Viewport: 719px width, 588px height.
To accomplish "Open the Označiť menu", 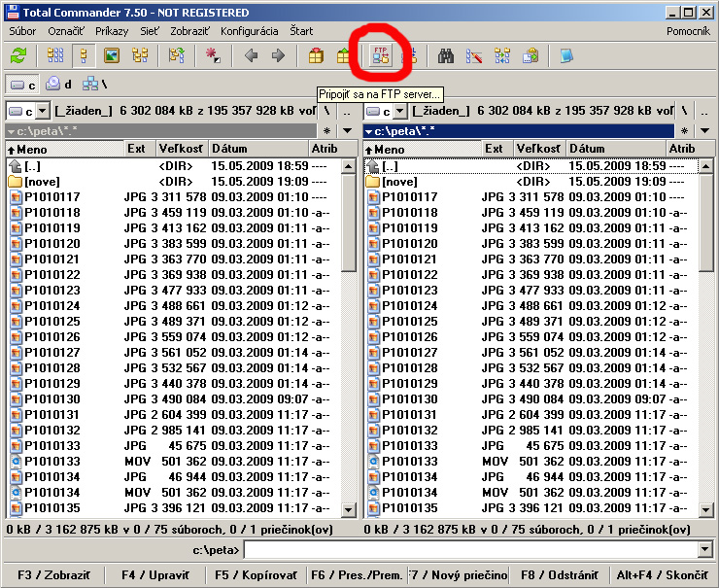I will (x=66, y=31).
